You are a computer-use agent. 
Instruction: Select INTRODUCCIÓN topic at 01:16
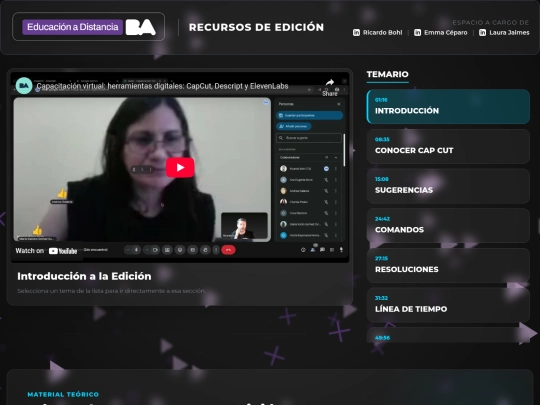[x=448, y=106]
